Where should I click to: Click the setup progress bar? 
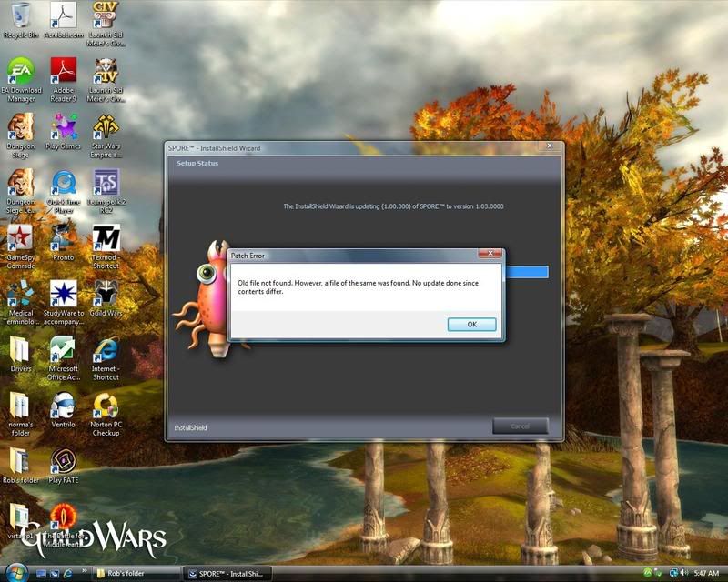click(x=527, y=272)
